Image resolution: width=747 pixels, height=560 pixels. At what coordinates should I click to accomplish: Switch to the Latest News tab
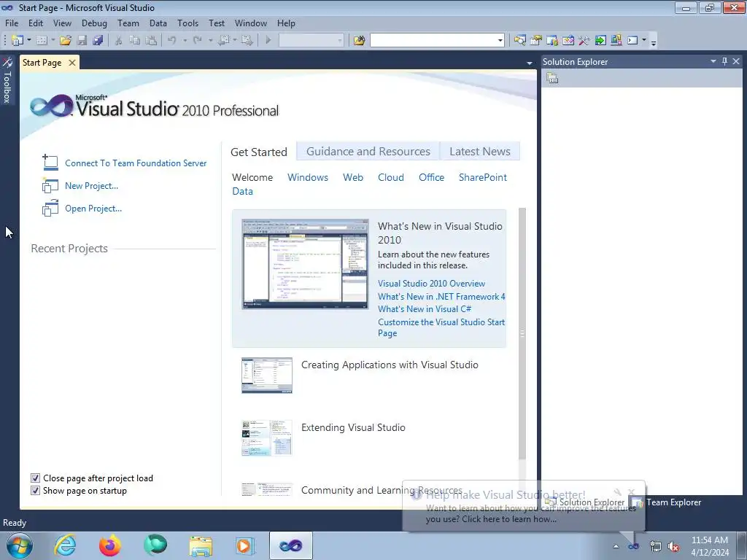pos(480,152)
